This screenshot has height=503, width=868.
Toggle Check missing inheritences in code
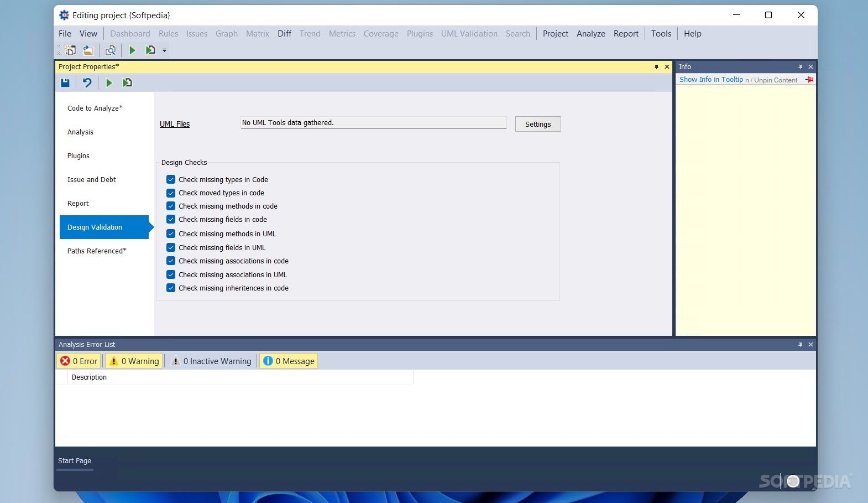(171, 288)
